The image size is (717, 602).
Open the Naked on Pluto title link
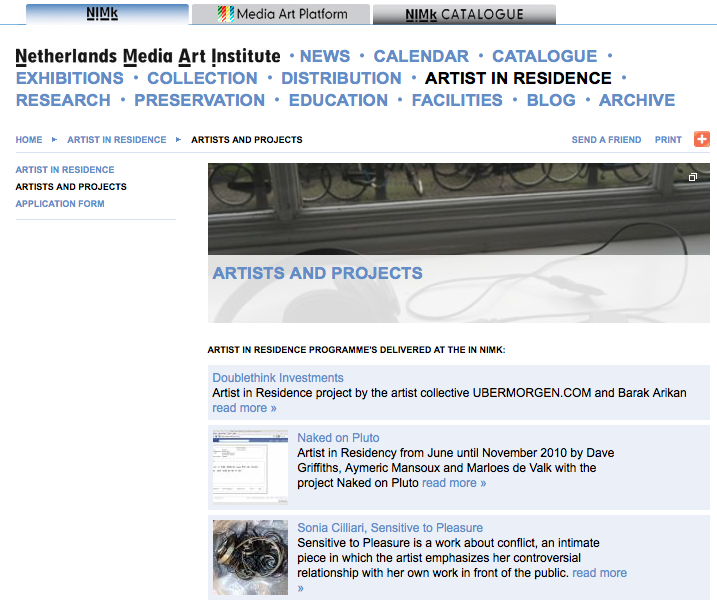(x=338, y=437)
